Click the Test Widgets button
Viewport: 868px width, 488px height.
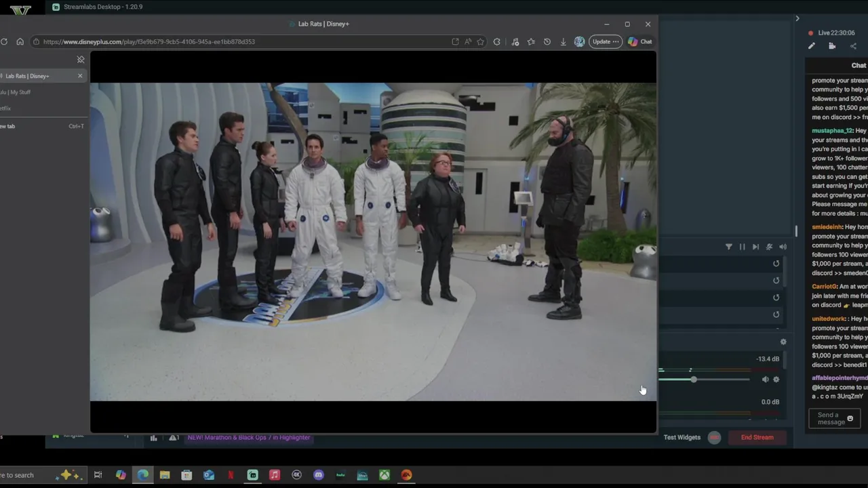pos(682,438)
